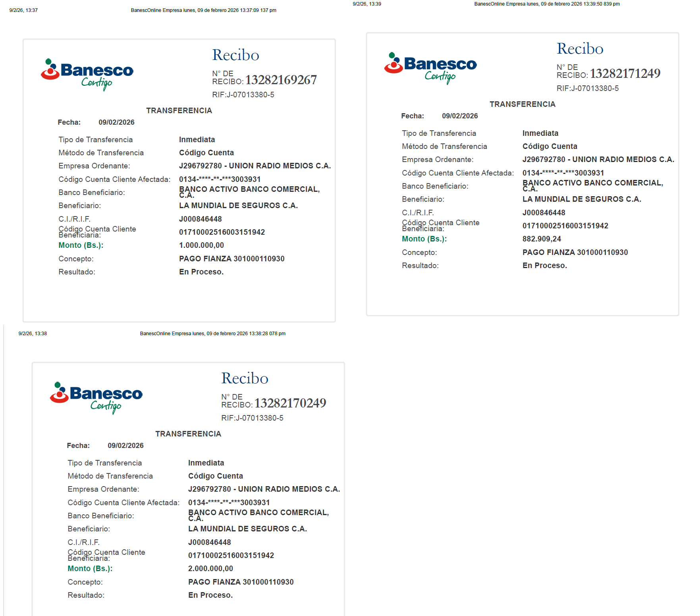Click the Banesco logo on receipt 13282169267
The width and height of the screenshot is (700, 616).
87,74
